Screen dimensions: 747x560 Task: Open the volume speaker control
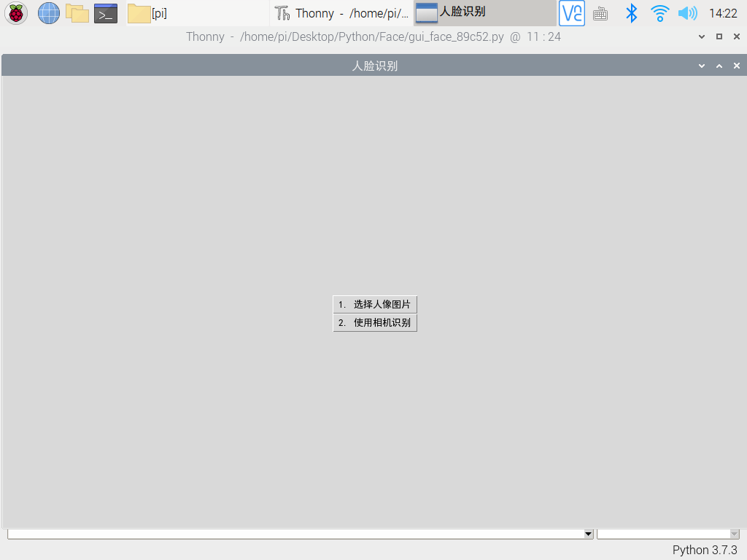[687, 13]
